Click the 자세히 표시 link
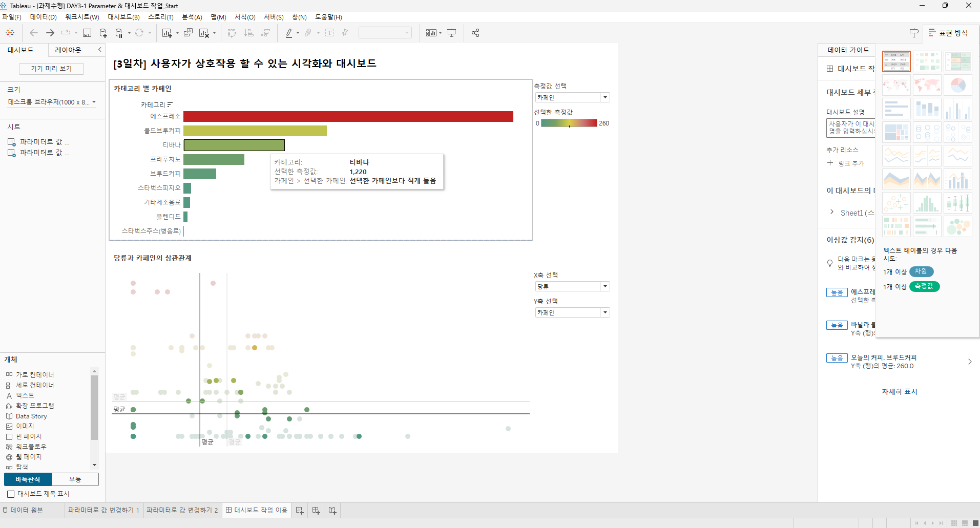The image size is (980, 528). [900, 391]
